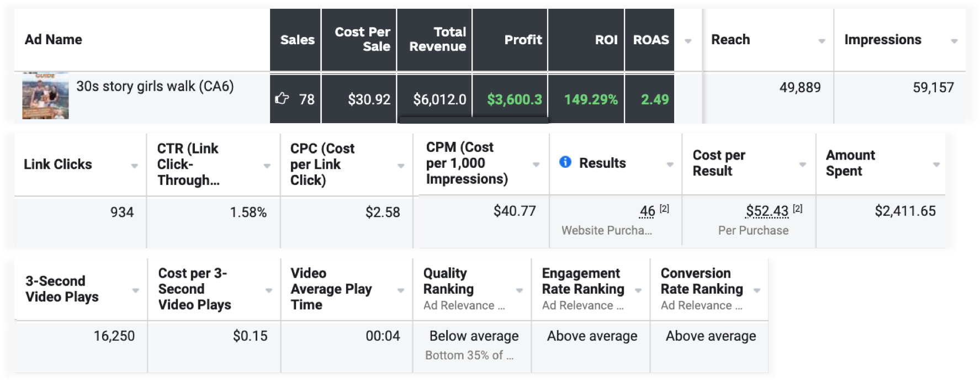Screen dimensions: 980x382
Task: Expand the Results column dropdown arrow
Action: [x=670, y=165]
